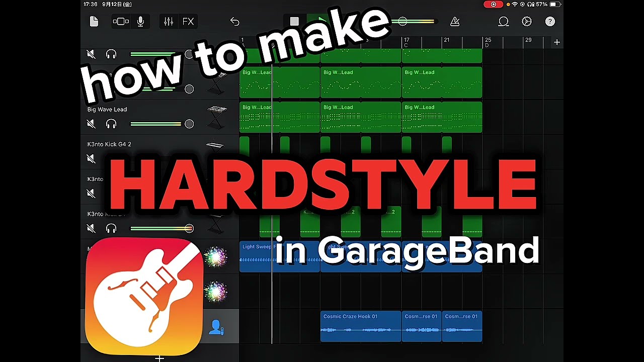Adjust volume knob on second track row
This screenshot has height=362, width=644.
point(189,89)
